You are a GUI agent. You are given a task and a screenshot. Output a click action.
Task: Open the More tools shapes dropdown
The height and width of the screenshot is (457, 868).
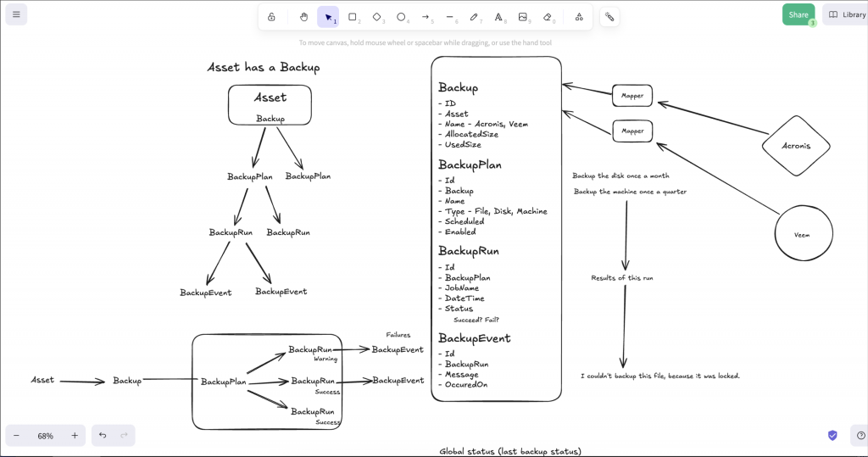(579, 17)
